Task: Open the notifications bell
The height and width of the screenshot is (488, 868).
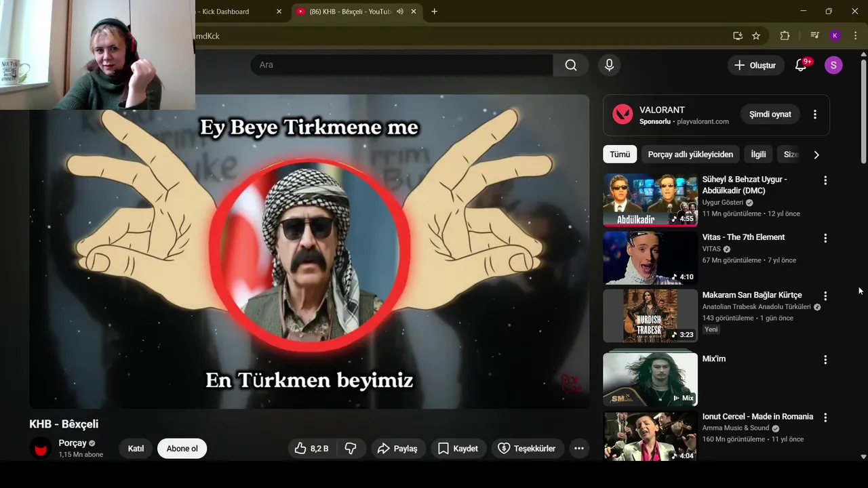Action: (x=801, y=65)
